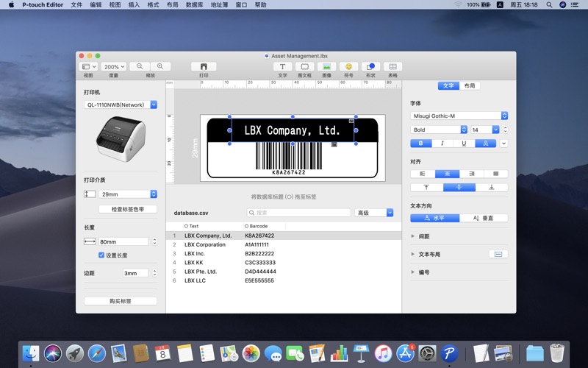Uncheck the Set Length (设置长度) checkbox

pyautogui.click(x=101, y=255)
